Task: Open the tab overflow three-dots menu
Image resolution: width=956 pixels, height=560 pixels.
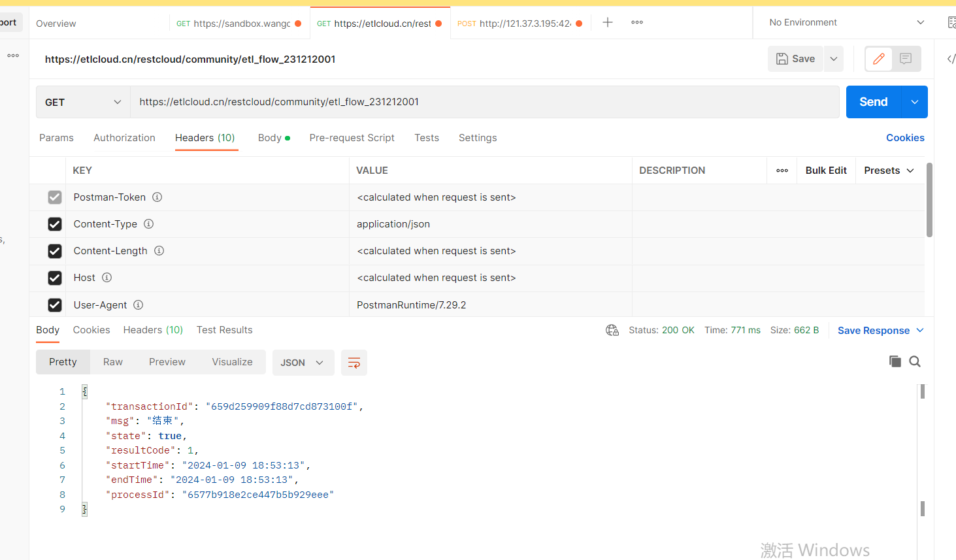Action: click(x=637, y=22)
